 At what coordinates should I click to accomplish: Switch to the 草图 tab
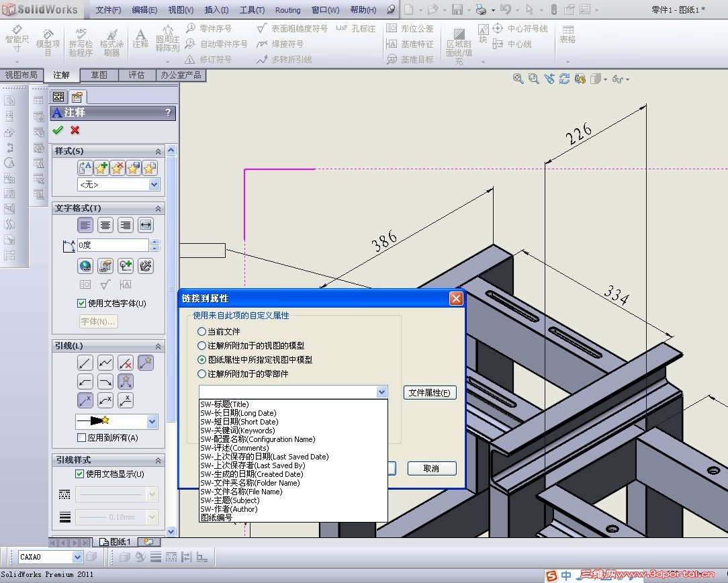click(x=99, y=75)
